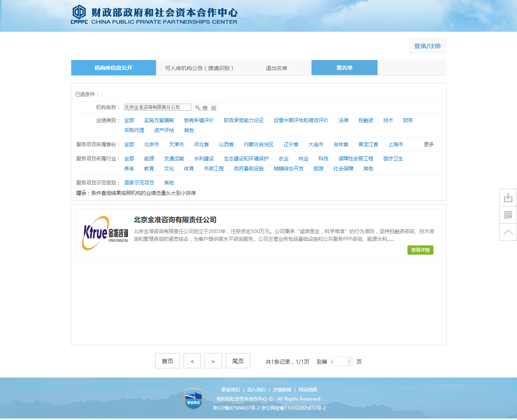Image resolution: width=517 pixels, height=420 pixels.
Task: Open 友情链接 footer link
Action: pyautogui.click(x=282, y=390)
